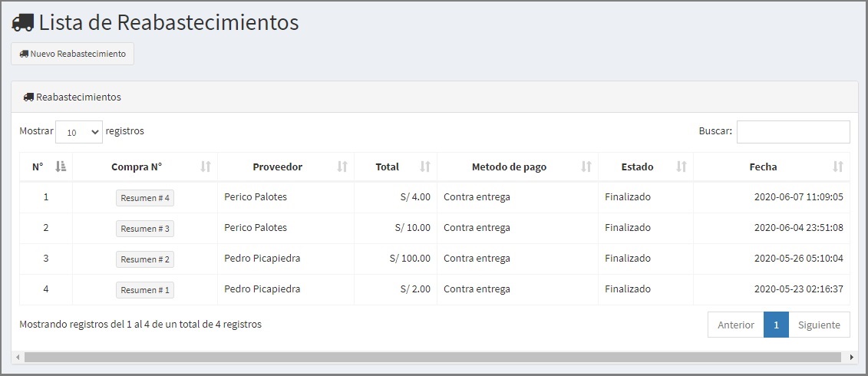This screenshot has height=376, width=868.
Task: Open the Mostrar registros count dropdown
Action: (79, 132)
